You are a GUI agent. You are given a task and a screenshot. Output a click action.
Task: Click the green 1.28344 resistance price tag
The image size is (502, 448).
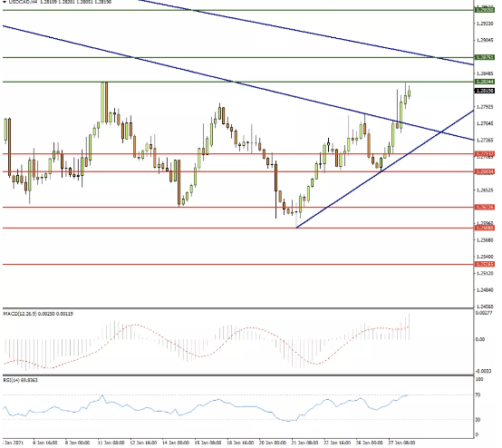click(485, 82)
